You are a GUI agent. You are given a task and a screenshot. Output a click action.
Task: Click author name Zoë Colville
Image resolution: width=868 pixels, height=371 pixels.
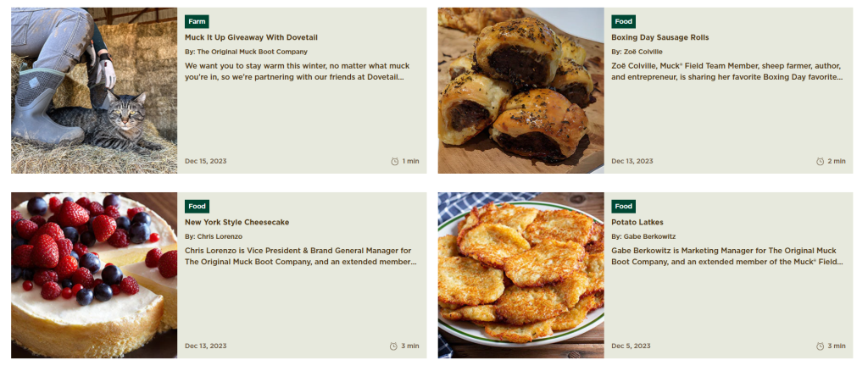[643, 52]
